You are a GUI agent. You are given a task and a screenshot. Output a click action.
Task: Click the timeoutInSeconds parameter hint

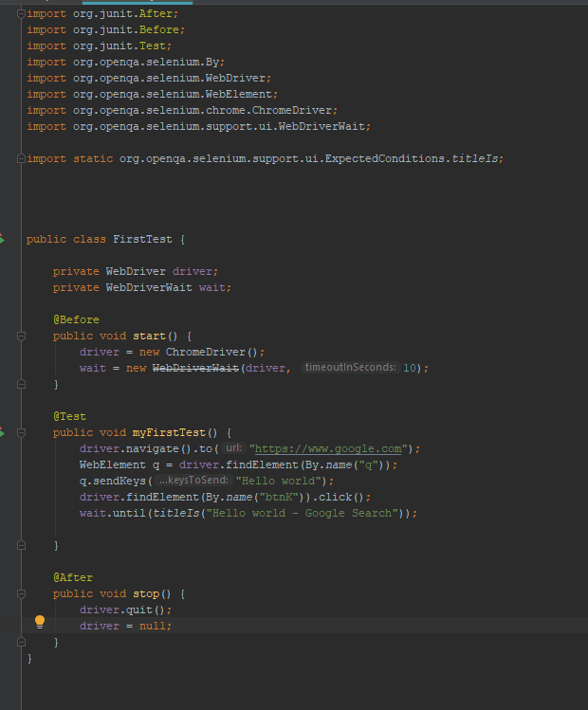pyautogui.click(x=350, y=367)
